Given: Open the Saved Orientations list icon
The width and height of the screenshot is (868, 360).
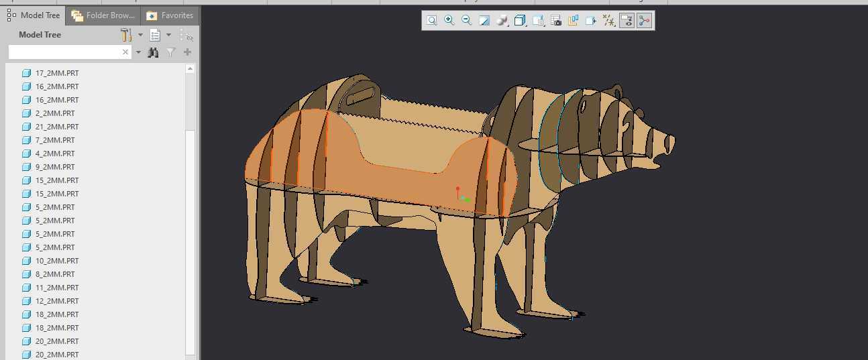Looking at the screenshot, I should (x=538, y=21).
